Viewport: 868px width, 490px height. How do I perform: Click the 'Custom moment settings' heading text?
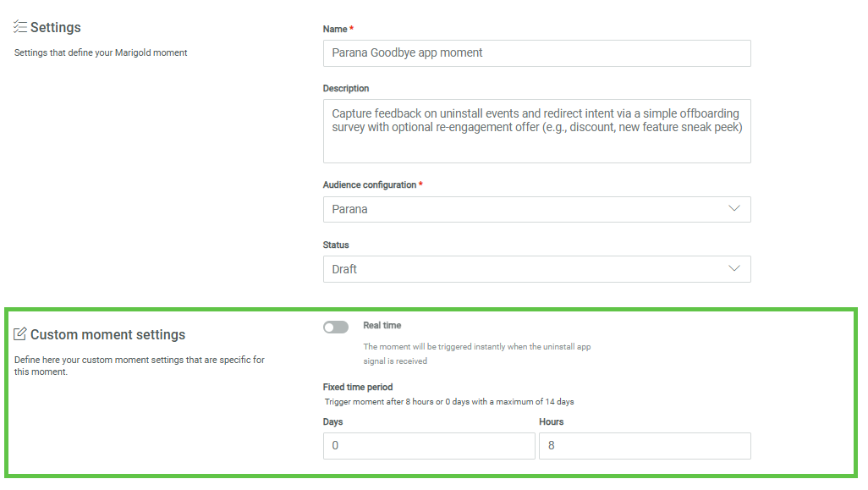point(107,334)
